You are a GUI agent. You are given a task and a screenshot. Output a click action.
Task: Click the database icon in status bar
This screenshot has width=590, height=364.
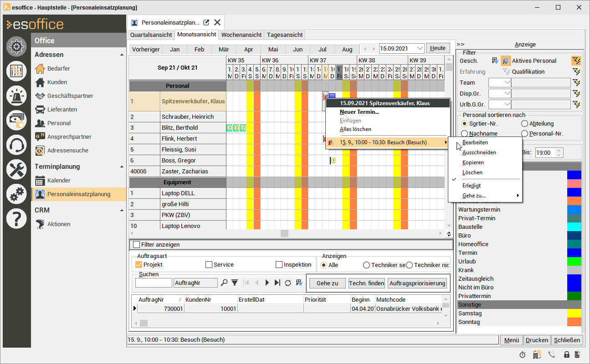(x=577, y=354)
